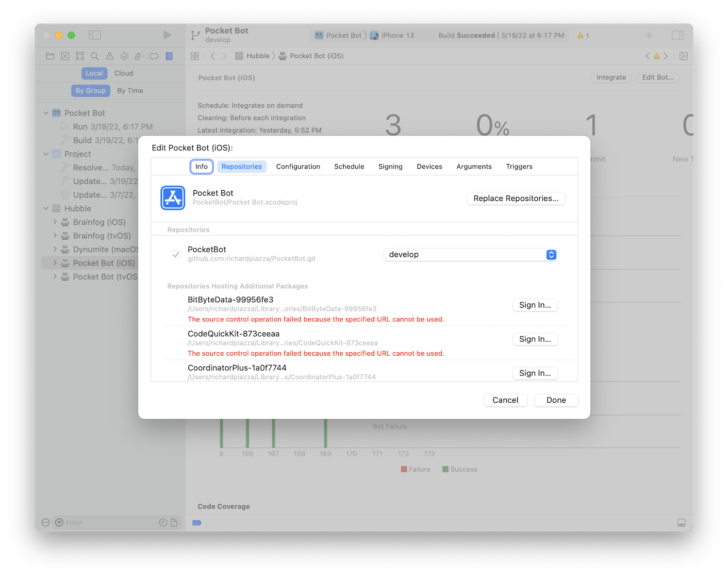This screenshot has width=728, height=577.
Task: Click Sign In for CodeQuickKit
Action: click(x=535, y=339)
